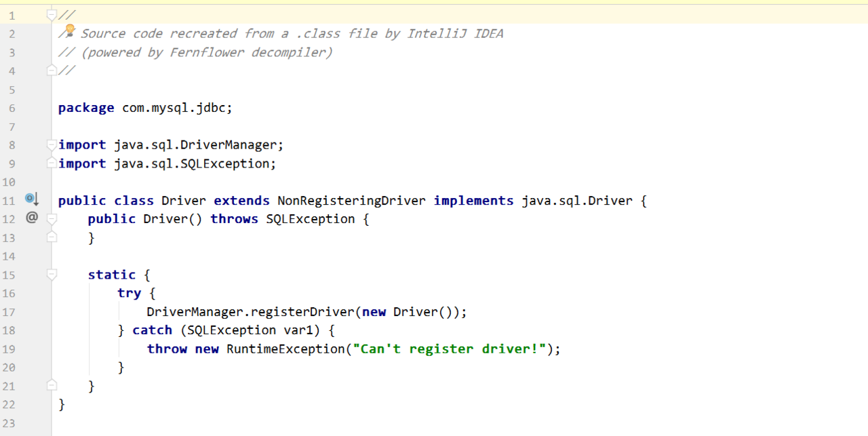Image resolution: width=868 pixels, height=436 pixels.
Task: Collapse the static initializer block fold marker
Action: tap(52, 275)
